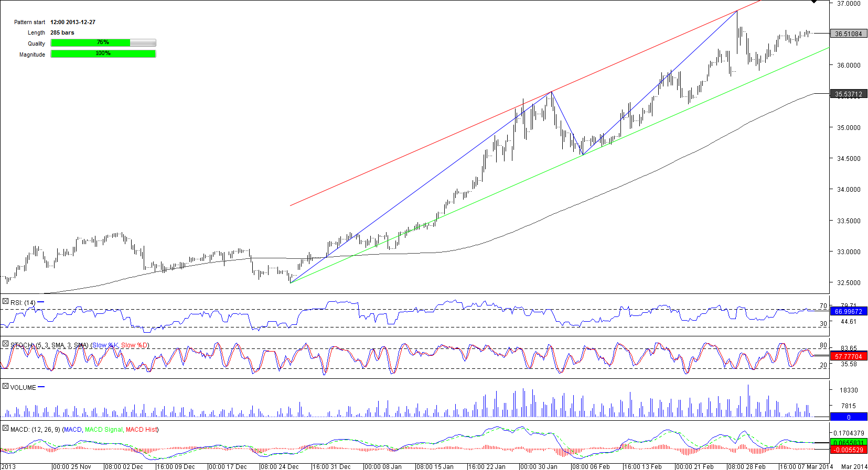
Task: Close the RSI indicator panel
Action: 5,302
